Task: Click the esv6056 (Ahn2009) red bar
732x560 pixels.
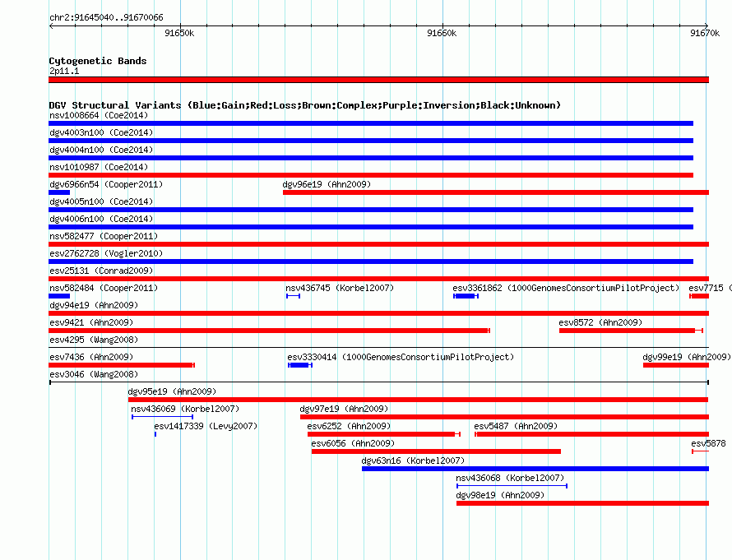Action: [x=436, y=451]
